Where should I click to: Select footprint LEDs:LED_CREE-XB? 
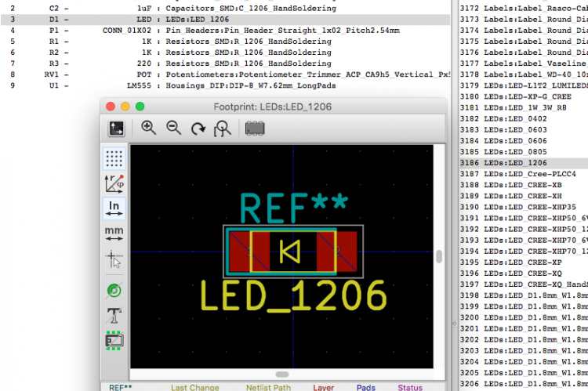tap(524, 185)
